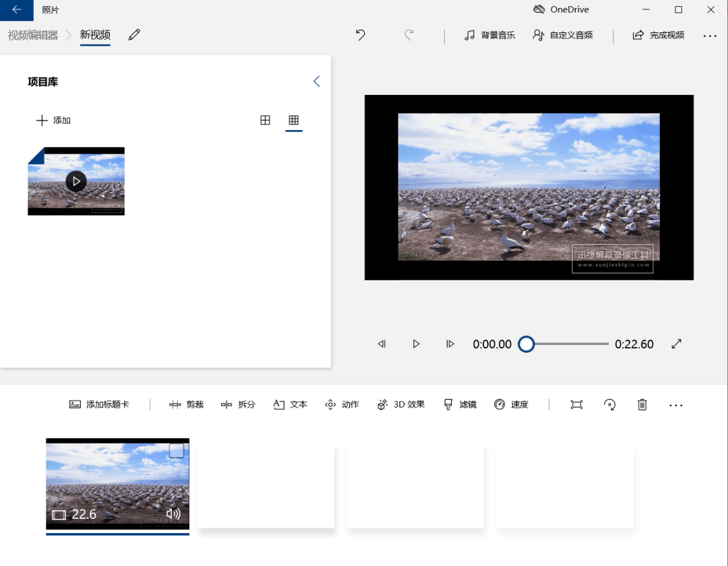The image size is (728, 566).
Task: Click the undo arrow icon
Action: (x=361, y=35)
